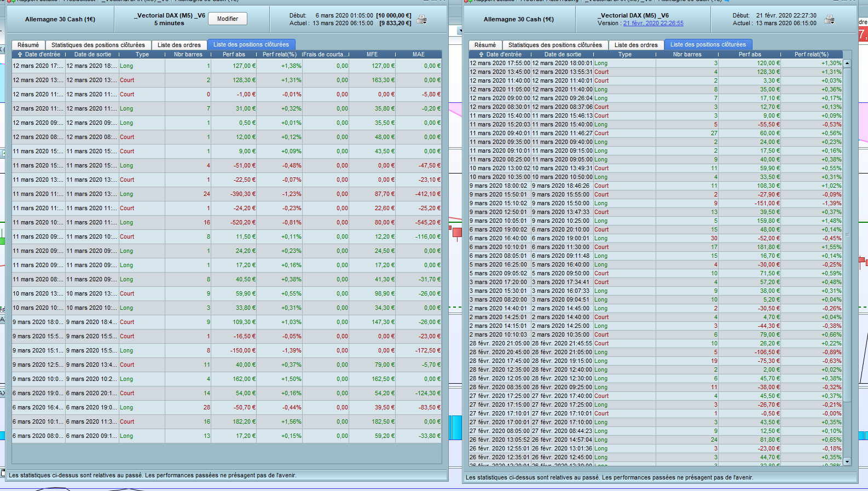The width and height of the screenshot is (868, 491).
Task: Select the +1,56% Perf relat cell
Action: click(x=280, y=421)
